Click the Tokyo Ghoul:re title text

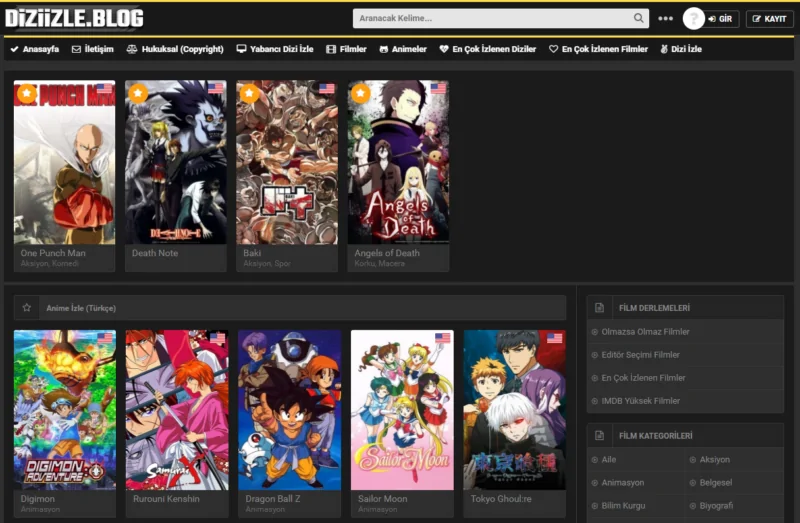tap(501, 499)
